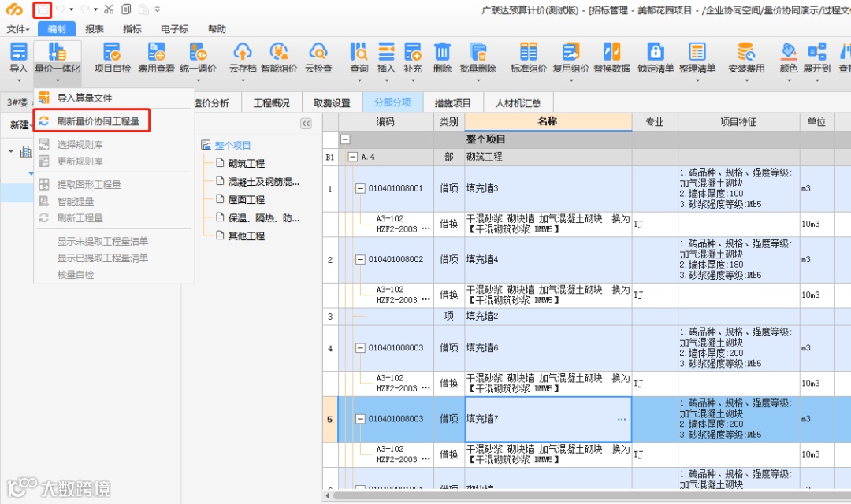Viewport: 851px width, 504px height.
Task: Click the cut scissors icon in title bar
Action: (109, 9)
